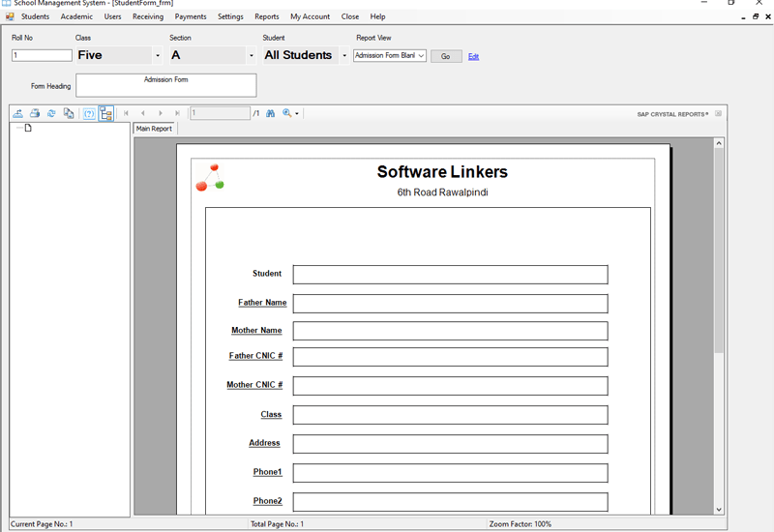The height and width of the screenshot is (532, 774).
Task: Click the Current Page No.: 1 status text
Action: [42, 524]
